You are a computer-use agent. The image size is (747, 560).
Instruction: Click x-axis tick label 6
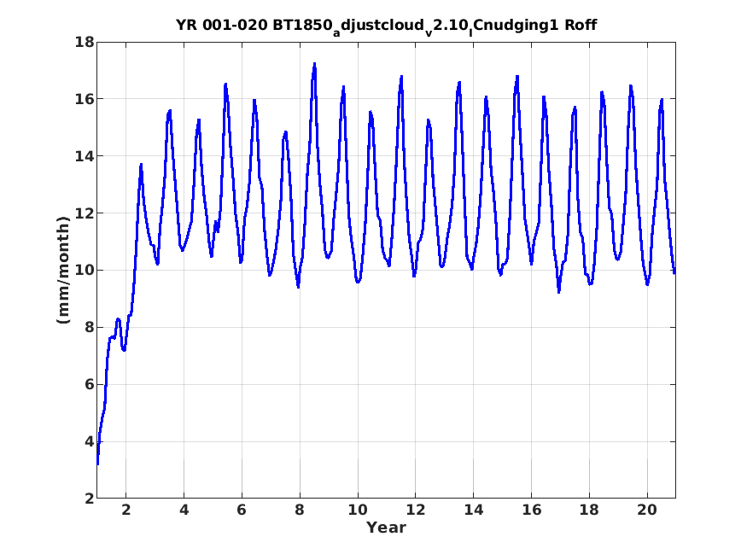click(x=242, y=510)
